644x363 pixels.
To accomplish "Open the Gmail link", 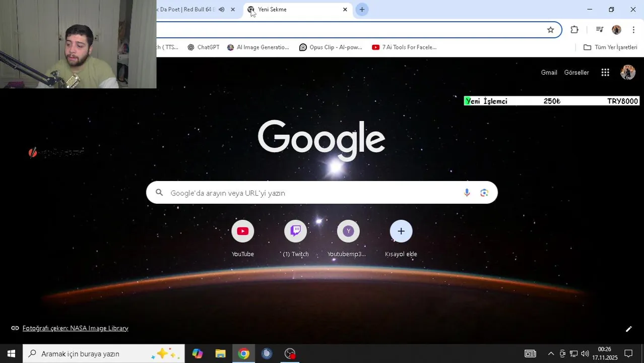I will pos(549,73).
